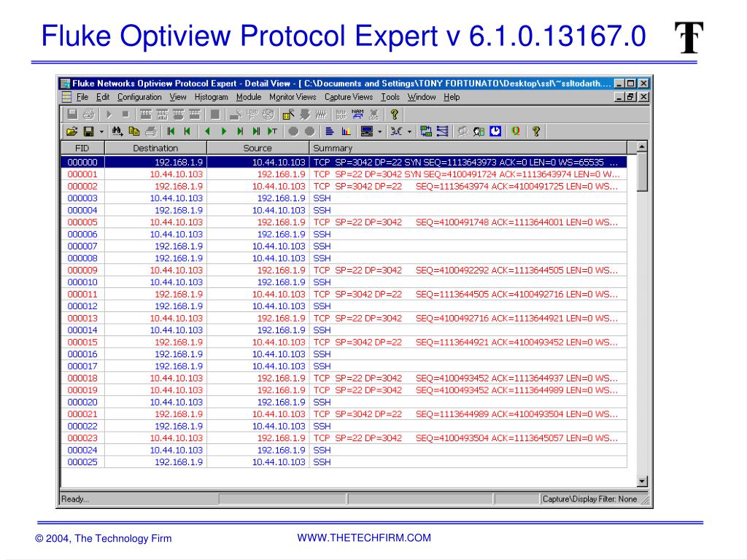Click the printer icon on the lower toolbar

click(150, 131)
